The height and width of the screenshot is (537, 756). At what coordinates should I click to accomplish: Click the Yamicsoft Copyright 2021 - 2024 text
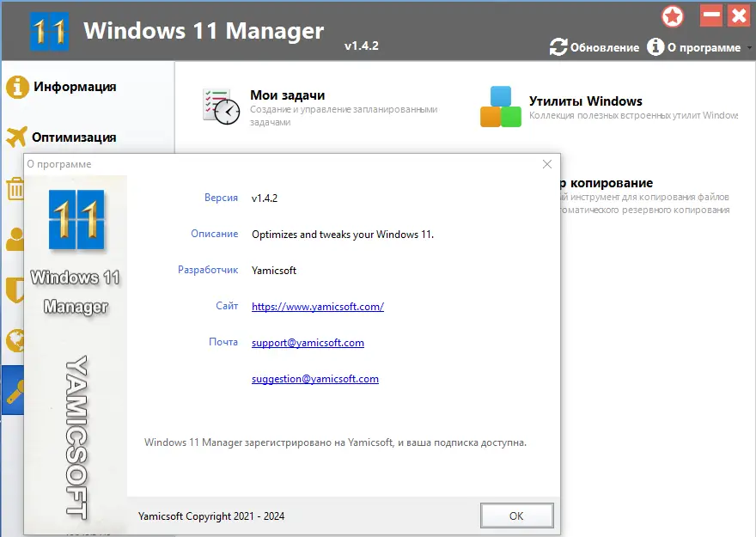click(211, 516)
